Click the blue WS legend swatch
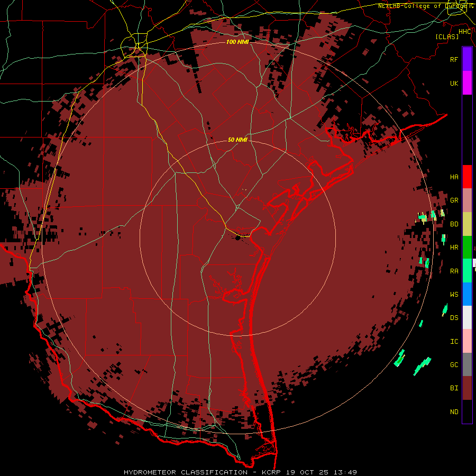Image resolution: width=476 pixels, height=476 pixels. coord(467,294)
